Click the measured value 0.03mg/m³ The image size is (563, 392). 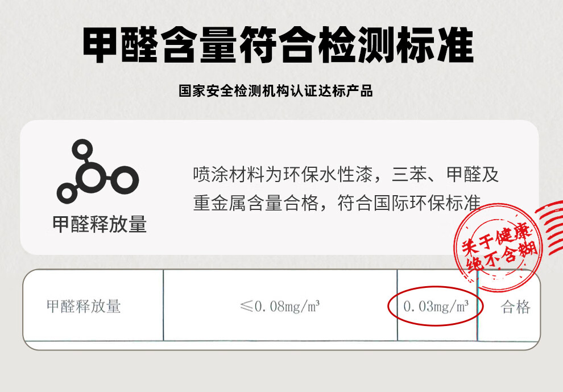coord(436,306)
